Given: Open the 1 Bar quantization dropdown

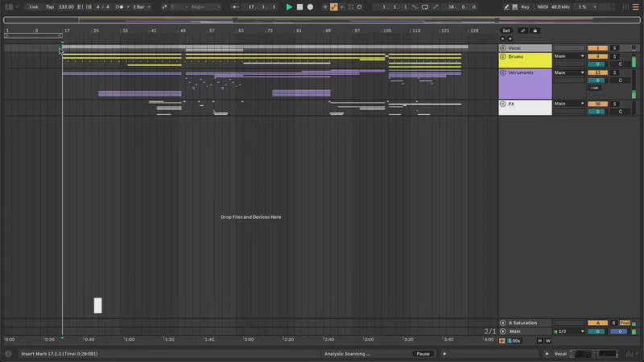Looking at the screenshot, I should point(143,6).
